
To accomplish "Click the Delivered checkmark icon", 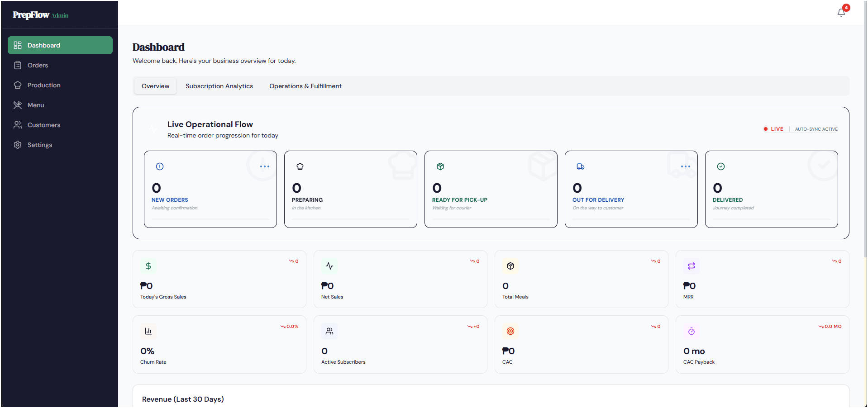I will pos(721,166).
